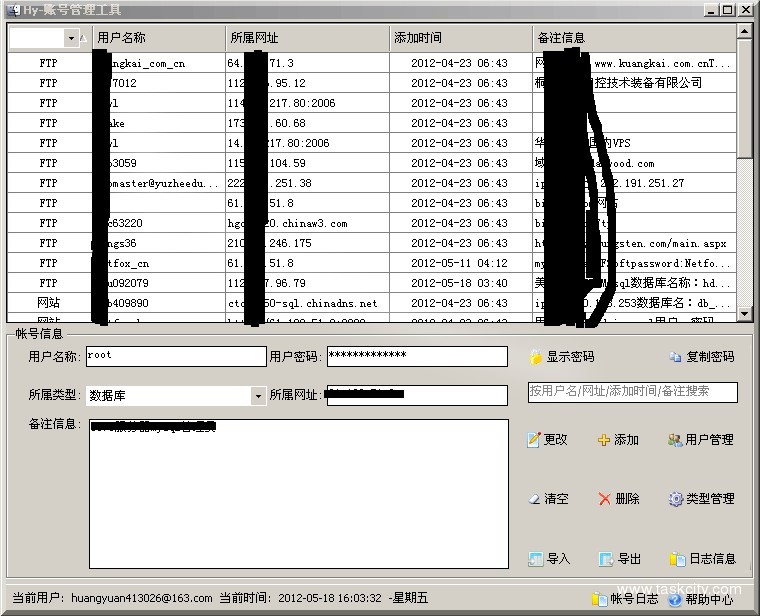Image resolution: width=760 pixels, height=616 pixels.
Task: Sort by 添加时间 column header
Action: coord(418,38)
